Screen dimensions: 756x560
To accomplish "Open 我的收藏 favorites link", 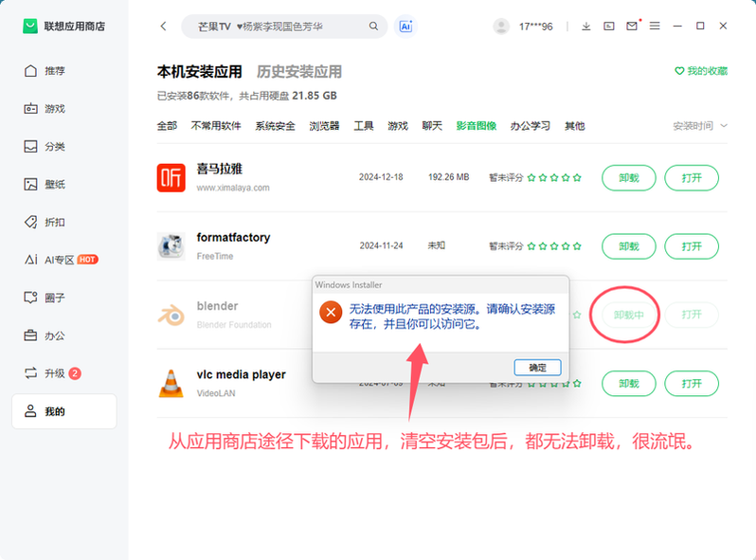I will (700, 71).
